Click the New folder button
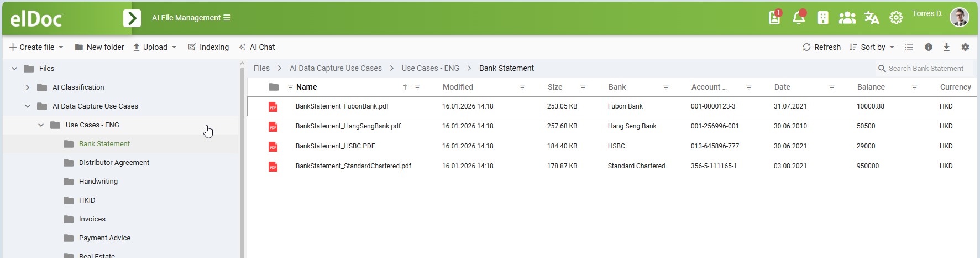Screen dimensions: 980x258 click(x=99, y=47)
